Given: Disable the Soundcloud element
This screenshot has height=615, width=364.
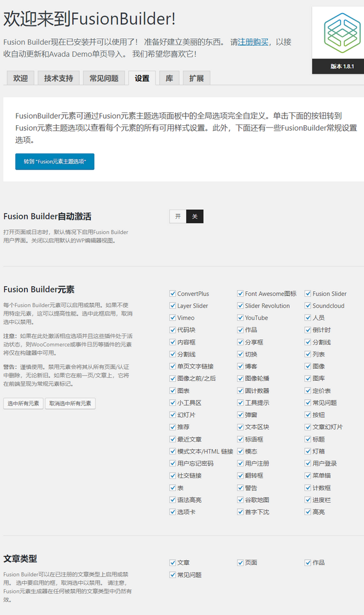Looking at the screenshot, I should pyautogui.click(x=308, y=305).
